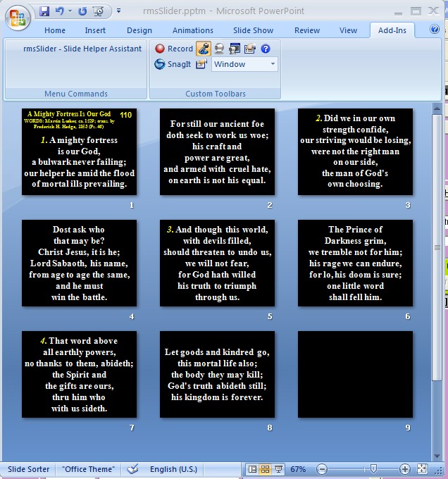Start Slide Show view icon in status bar
The width and height of the screenshot is (448, 479).
tap(278, 469)
